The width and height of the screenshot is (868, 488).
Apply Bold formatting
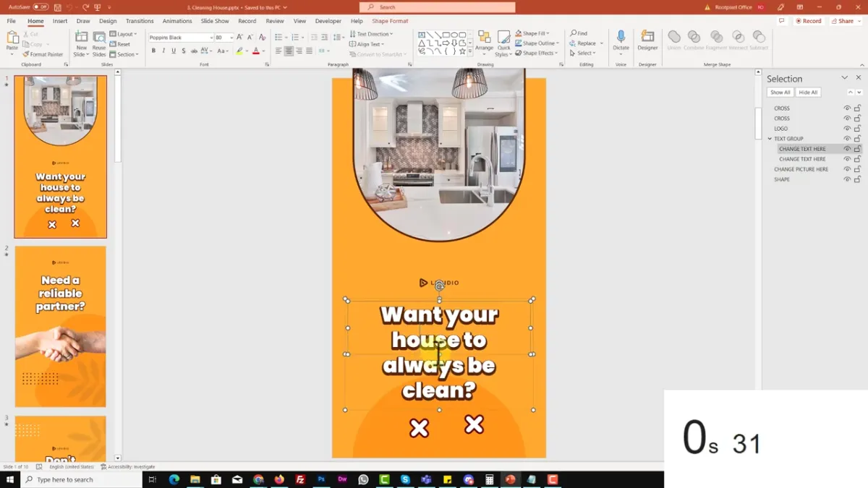point(153,51)
